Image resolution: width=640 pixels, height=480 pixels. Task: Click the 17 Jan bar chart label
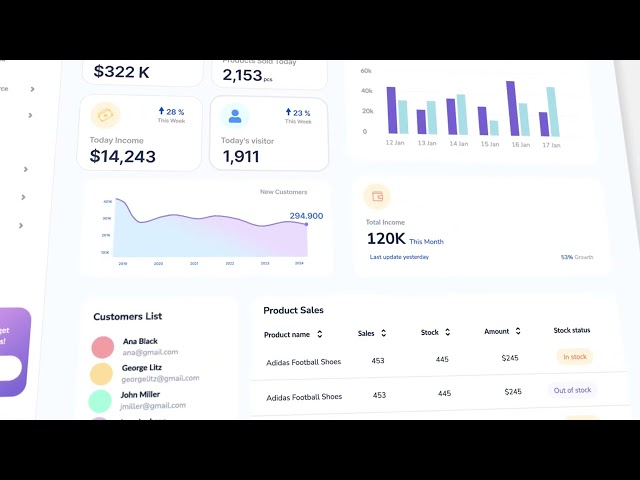point(551,145)
